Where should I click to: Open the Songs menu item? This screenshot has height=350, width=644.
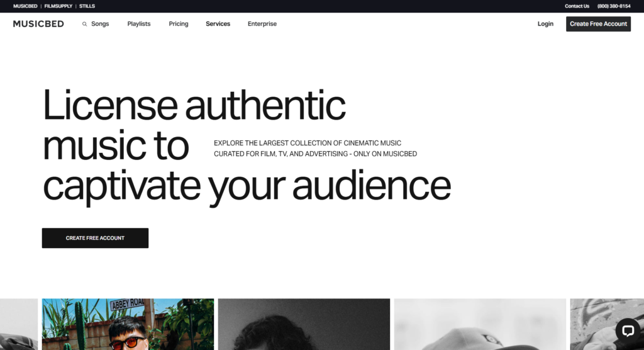point(100,24)
